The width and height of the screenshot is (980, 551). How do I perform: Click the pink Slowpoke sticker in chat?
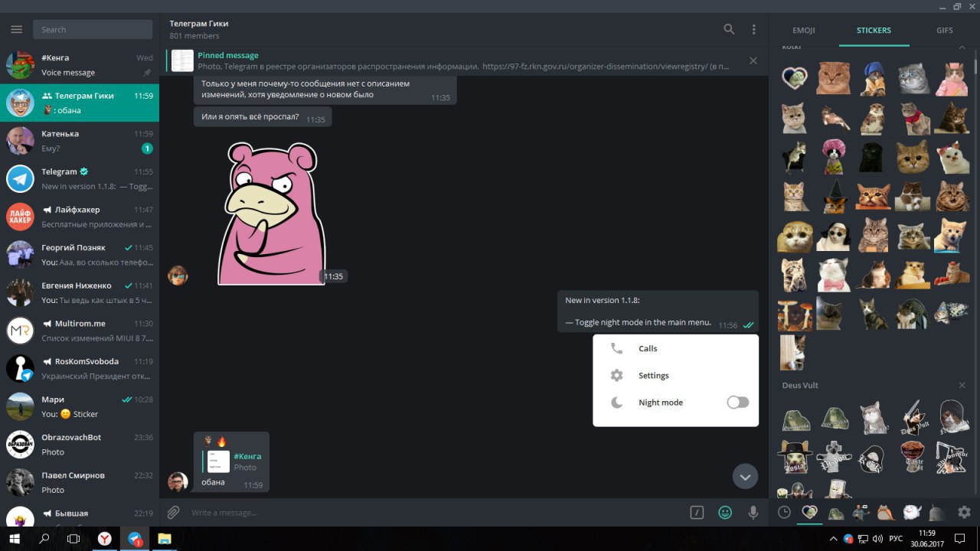click(x=271, y=214)
